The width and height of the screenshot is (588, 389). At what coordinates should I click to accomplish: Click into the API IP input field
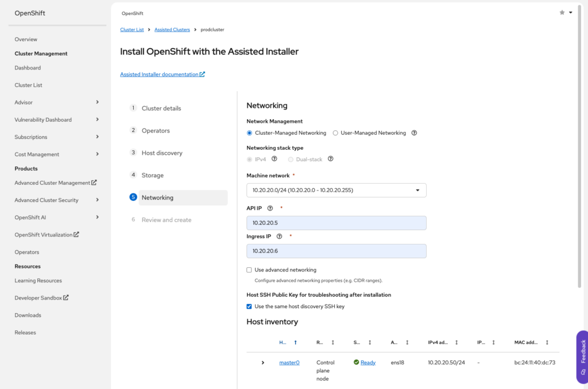point(336,223)
